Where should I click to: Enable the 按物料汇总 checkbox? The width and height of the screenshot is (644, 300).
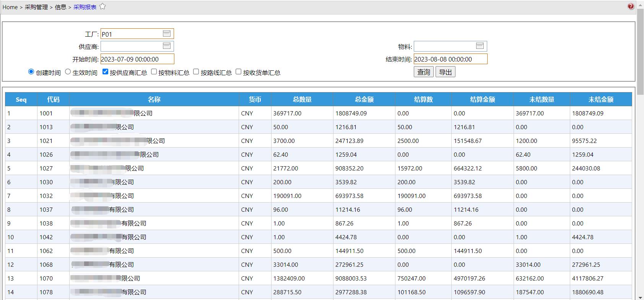coord(154,71)
